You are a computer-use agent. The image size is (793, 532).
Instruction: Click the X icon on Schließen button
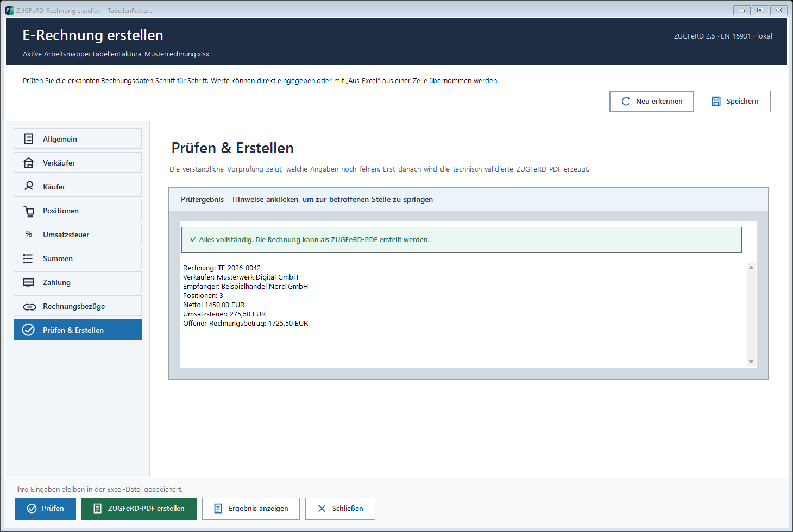pos(322,509)
